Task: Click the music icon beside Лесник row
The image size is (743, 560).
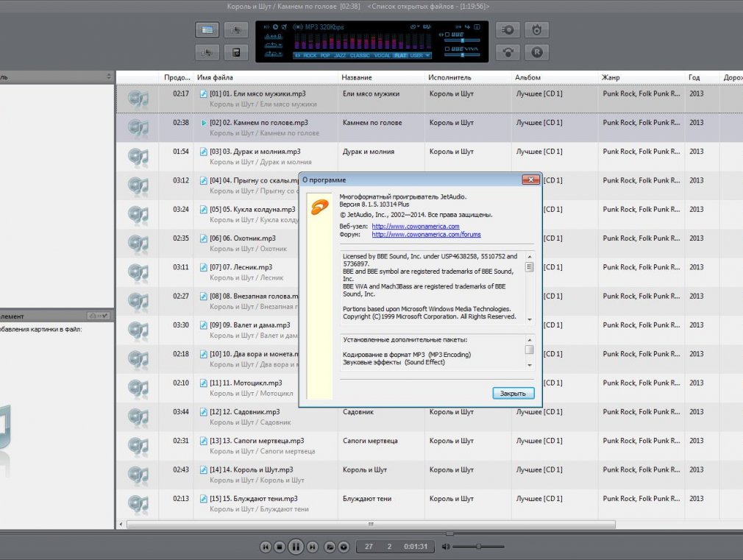Action: click(x=138, y=272)
